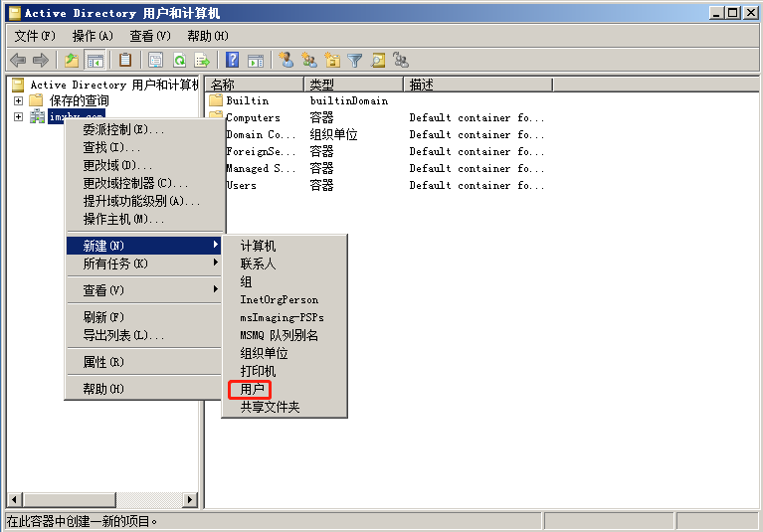Viewport: 763px width, 532px height.
Task: Click 刷新(F) in the context menu
Action: pyautogui.click(x=144, y=317)
